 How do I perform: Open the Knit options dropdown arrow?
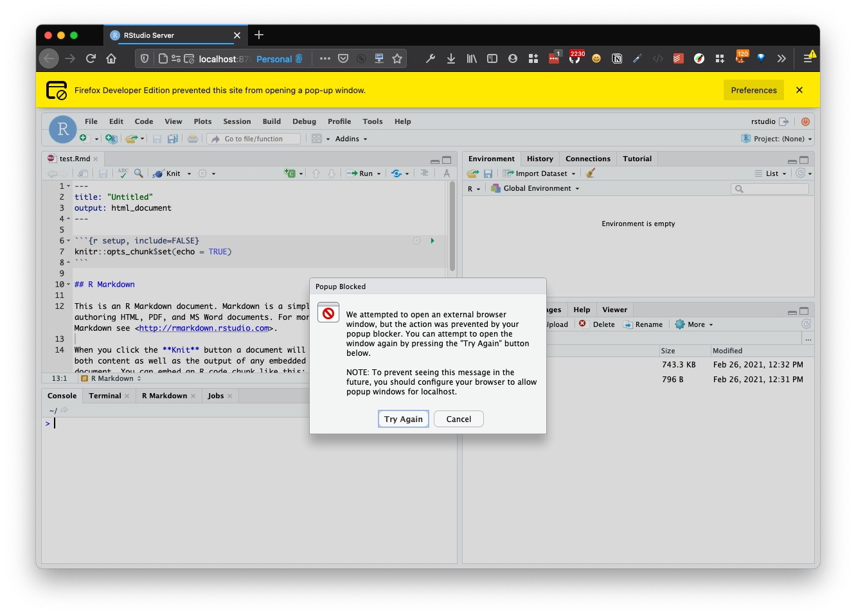[189, 174]
